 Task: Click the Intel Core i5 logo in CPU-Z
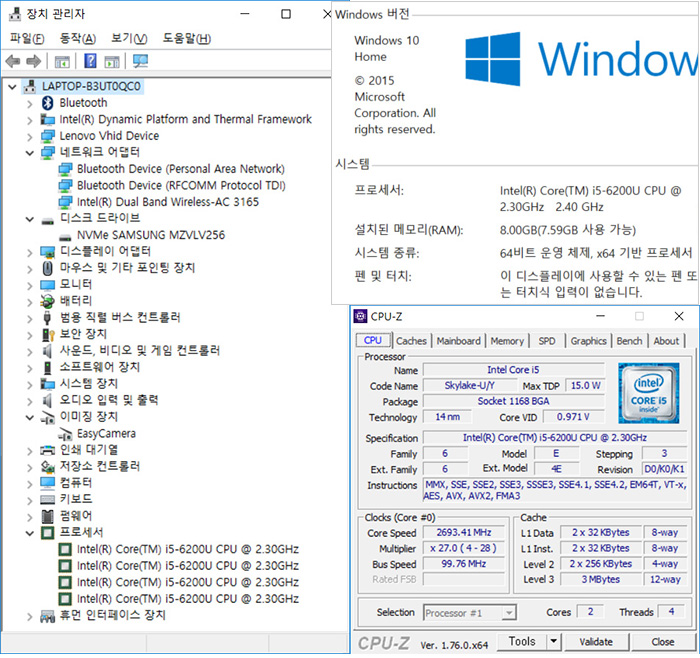point(649,393)
